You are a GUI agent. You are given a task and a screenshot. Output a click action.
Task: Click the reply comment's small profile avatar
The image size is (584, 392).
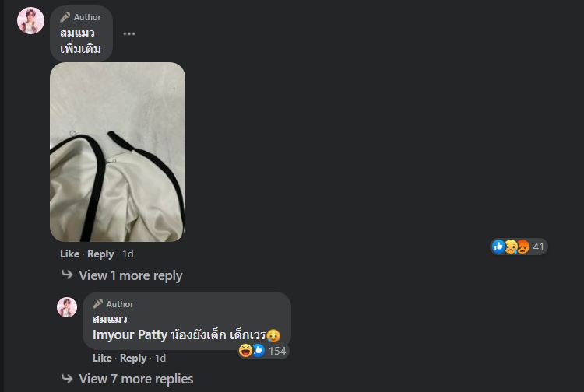click(x=67, y=307)
